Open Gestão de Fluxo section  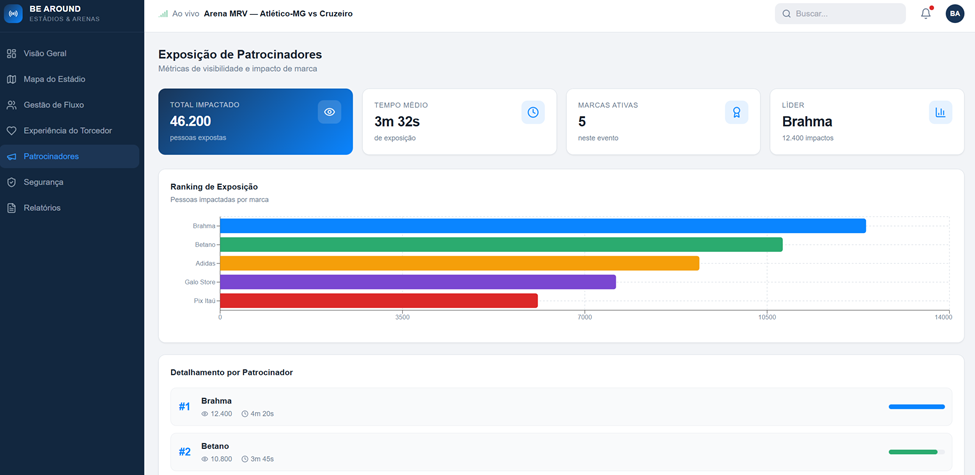[70, 105]
